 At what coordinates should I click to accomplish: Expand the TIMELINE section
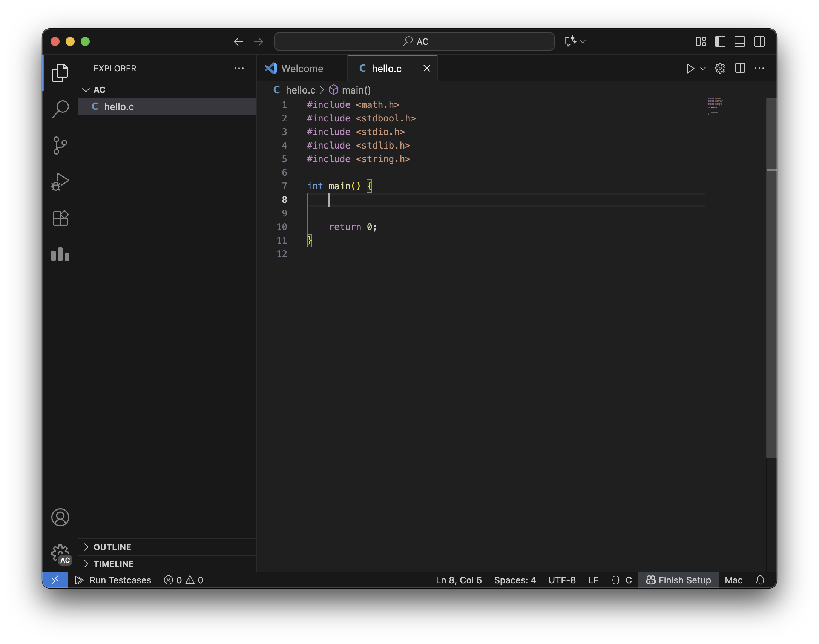113,564
